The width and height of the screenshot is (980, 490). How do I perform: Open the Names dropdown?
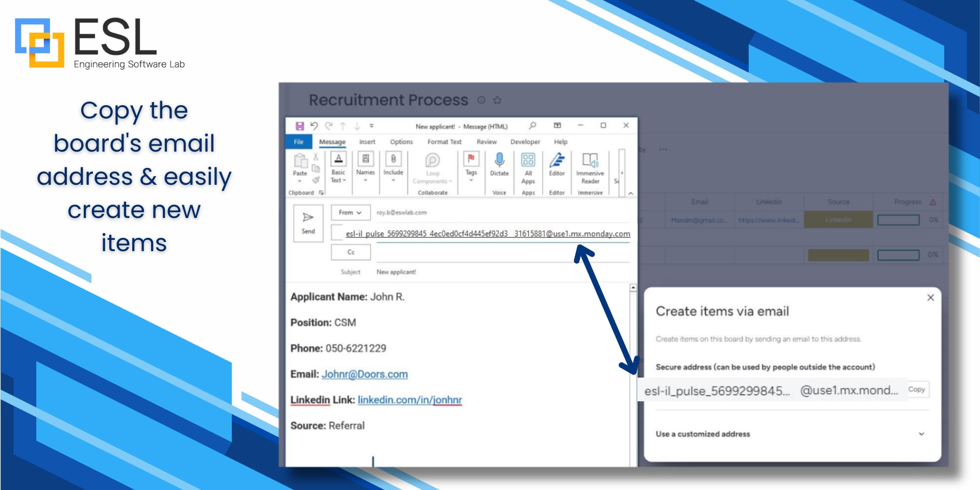365,167
